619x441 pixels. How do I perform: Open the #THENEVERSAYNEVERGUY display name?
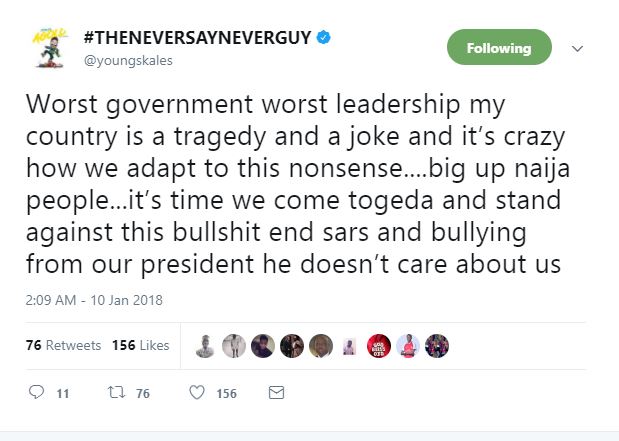point(199,39)
